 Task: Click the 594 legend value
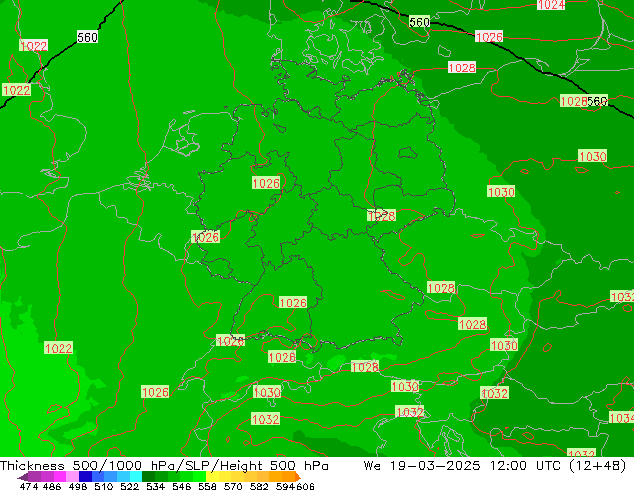pos(285,486)
